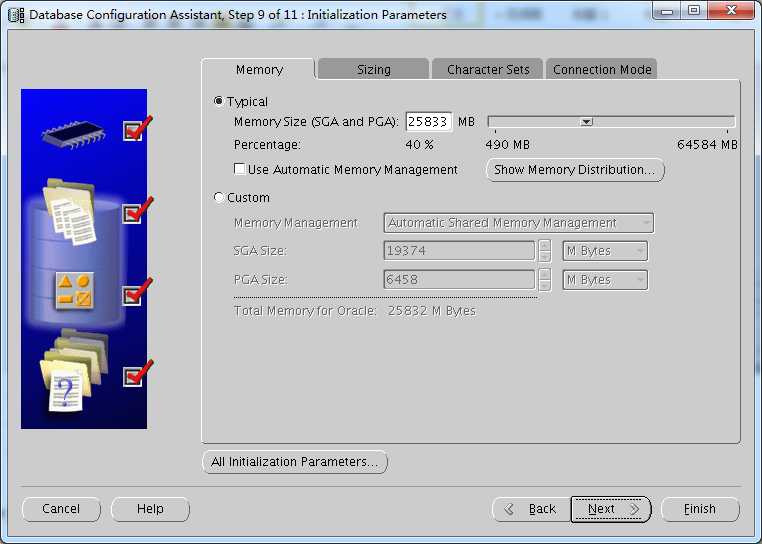Minimize the Database Configuration Assistant window

coord(667,10)
